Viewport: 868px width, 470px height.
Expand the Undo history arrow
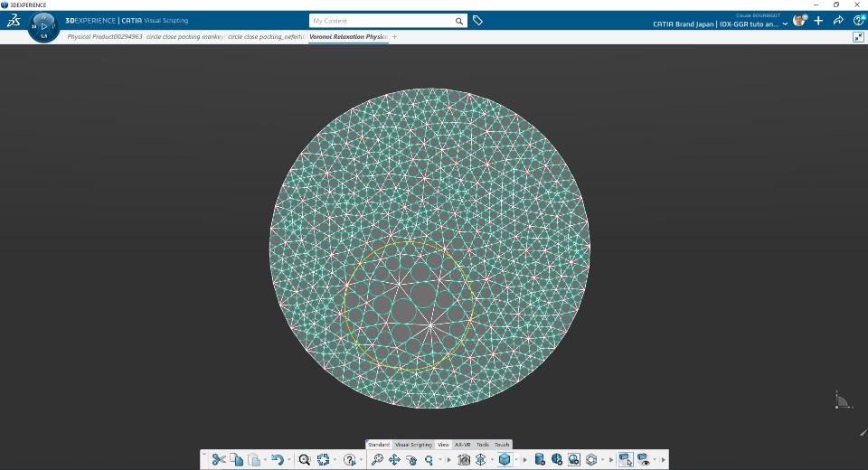pos(289,460)
